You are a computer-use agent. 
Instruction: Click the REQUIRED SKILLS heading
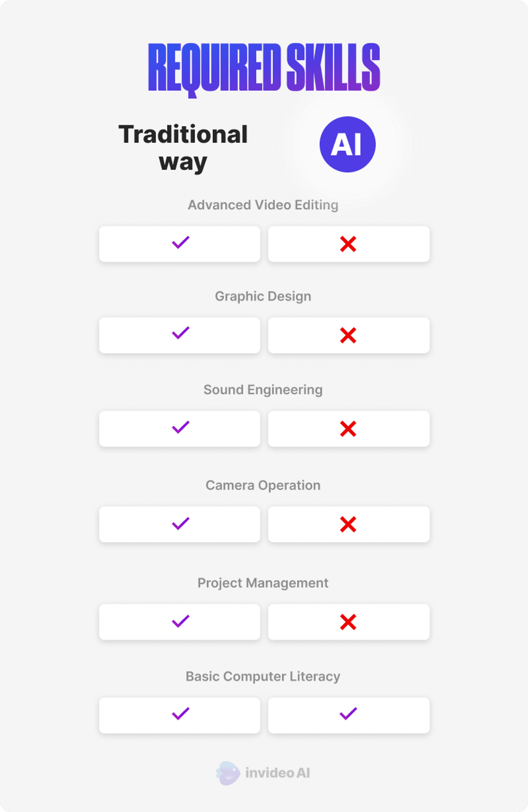264,68
